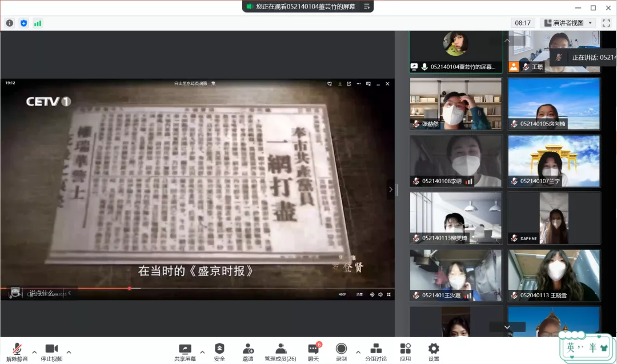
Task: Click the 08:17 meeting timer
Action: point(523,23)
